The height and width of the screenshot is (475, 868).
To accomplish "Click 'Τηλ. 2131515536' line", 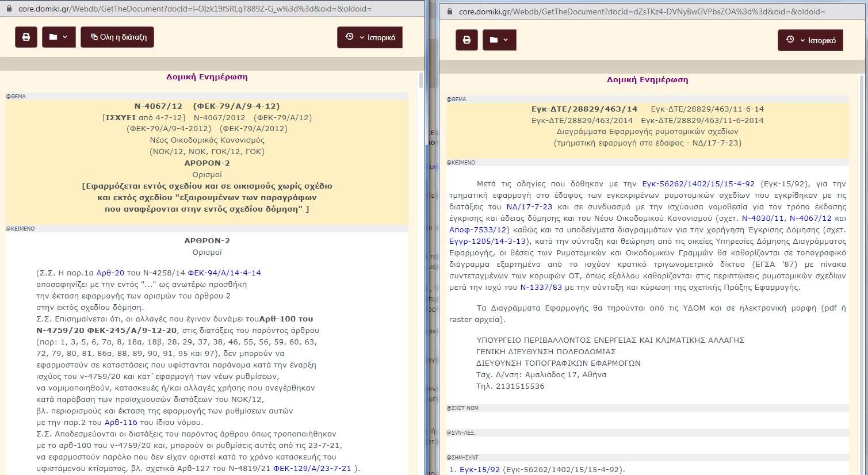I will click(511, 386).
